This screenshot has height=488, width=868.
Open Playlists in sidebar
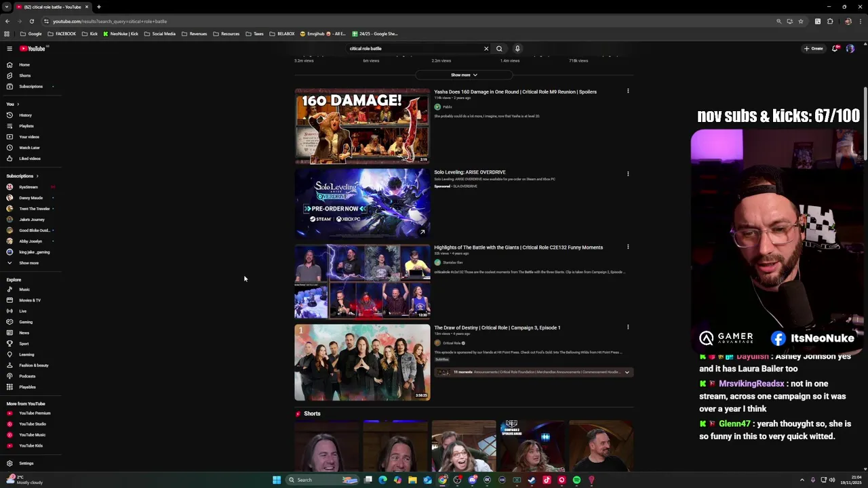pos(26,126)
